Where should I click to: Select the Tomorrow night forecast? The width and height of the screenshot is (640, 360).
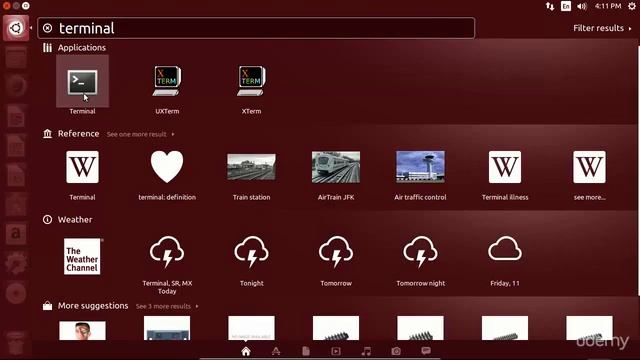tap(420, 252)
